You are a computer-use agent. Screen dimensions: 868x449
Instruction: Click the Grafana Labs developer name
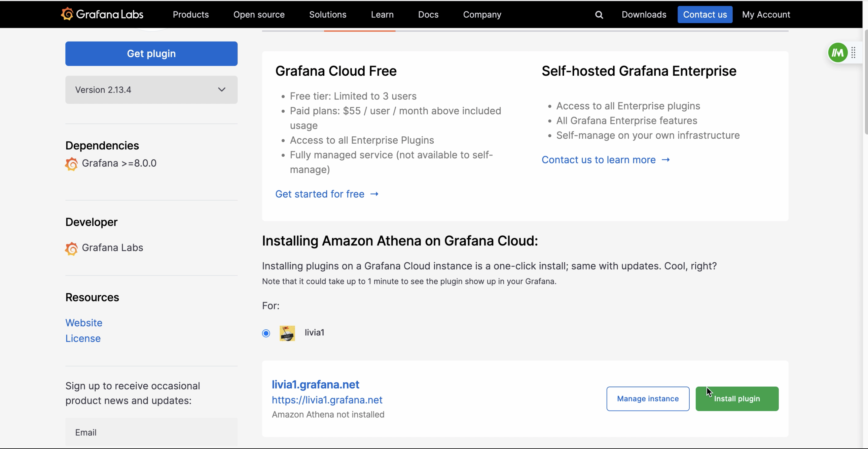click(x=113, y=248)
